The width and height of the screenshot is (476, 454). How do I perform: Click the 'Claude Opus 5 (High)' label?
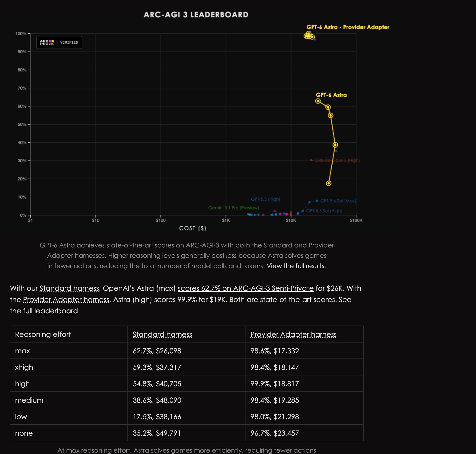tap(337, 160)
